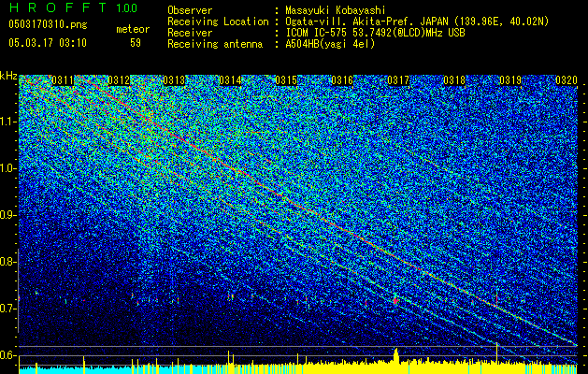Image resolution: width=588 pixels, height=374 pixels.
Task: Click the 0316 time marker
Action: (x=342, y=80)
